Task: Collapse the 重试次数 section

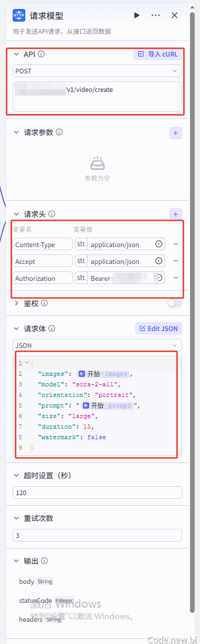Action: click(16, 518)
